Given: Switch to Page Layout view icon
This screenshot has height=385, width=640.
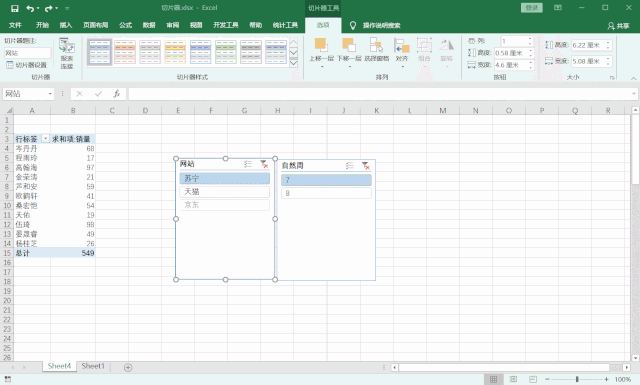Looking at the screenshot, I should point(513,379).
